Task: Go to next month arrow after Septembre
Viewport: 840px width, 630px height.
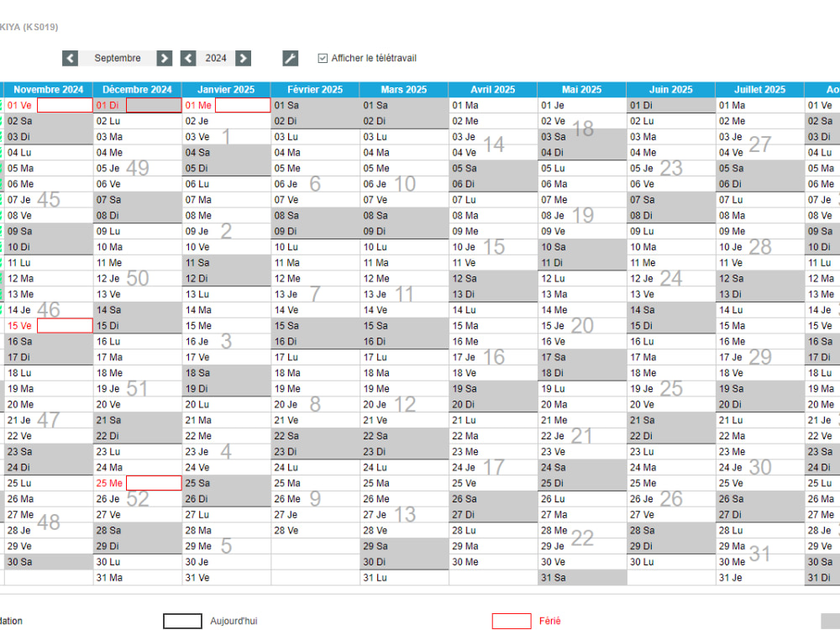Action: (165, 59)
